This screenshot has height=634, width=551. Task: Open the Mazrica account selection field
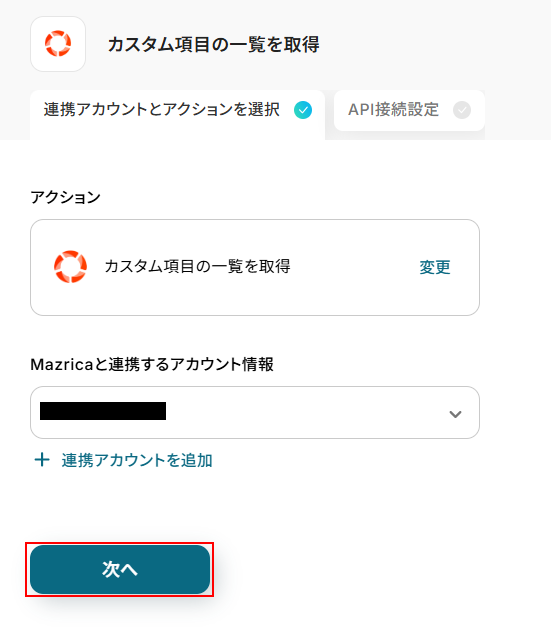click(x=255, y=412)
